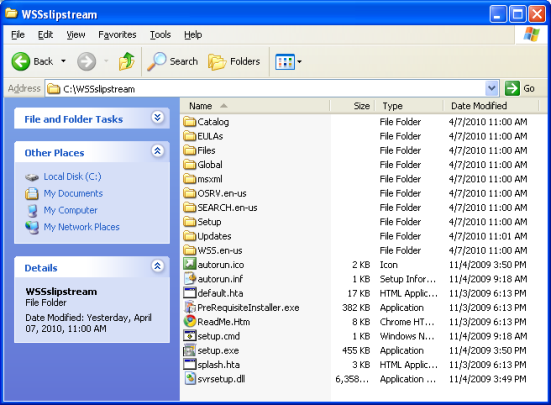Select the svrsetup.dll file icon

(x=190, y=379)
